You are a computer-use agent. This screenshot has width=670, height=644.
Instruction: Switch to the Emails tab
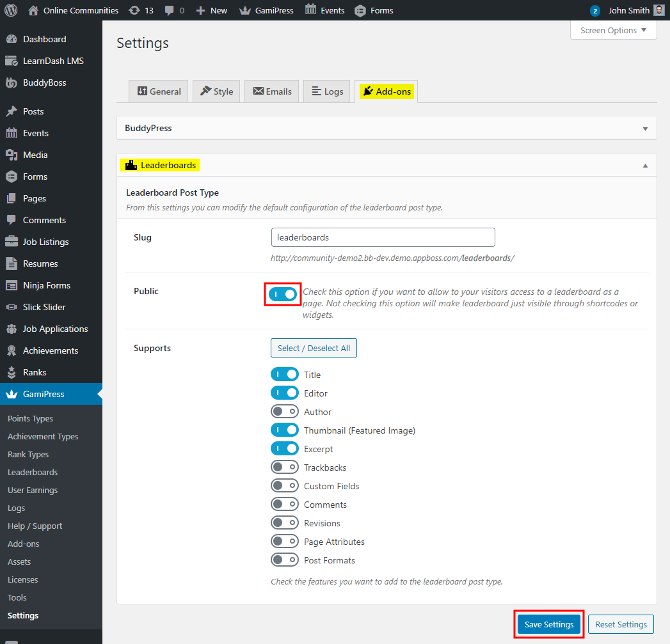(x=273, y=91)
